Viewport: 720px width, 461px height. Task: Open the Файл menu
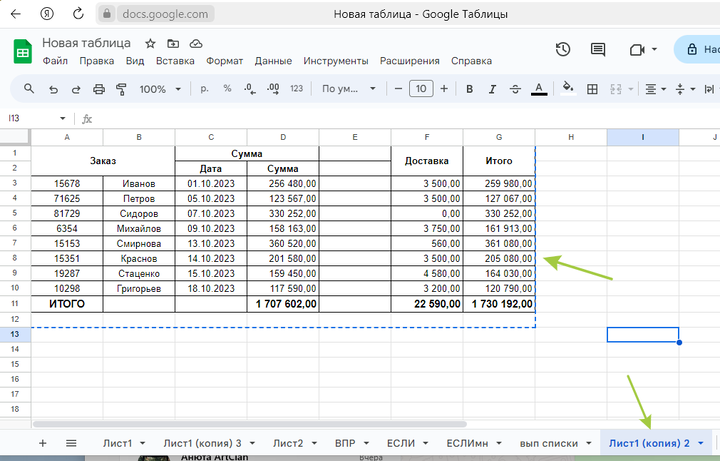(55, 61)
